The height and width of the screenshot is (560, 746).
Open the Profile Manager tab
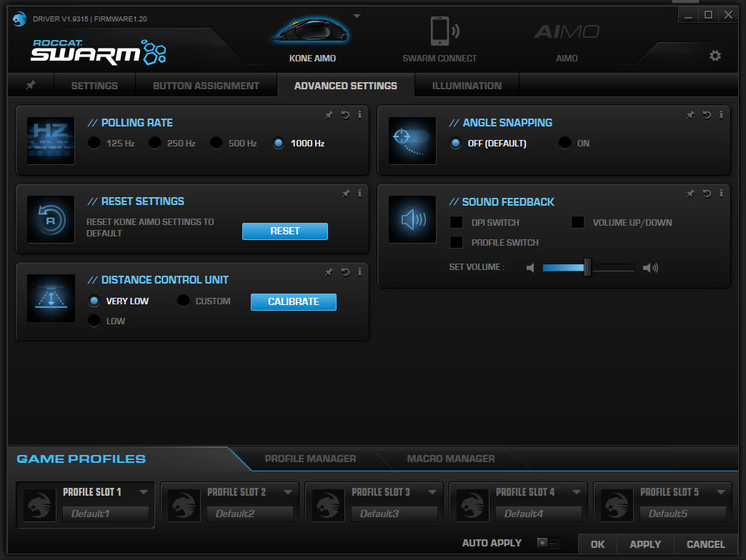(310, 459)
